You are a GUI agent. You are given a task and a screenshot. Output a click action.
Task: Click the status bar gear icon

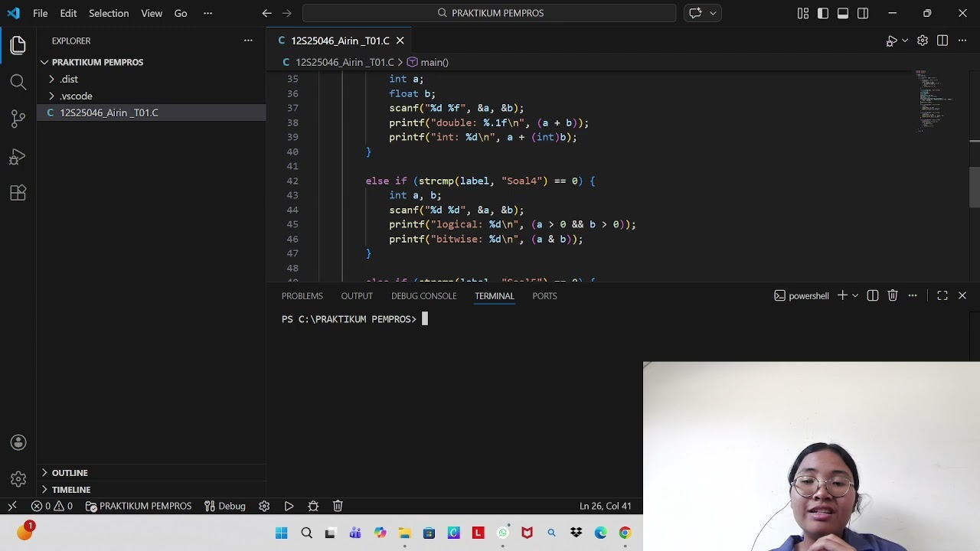[264, 506]
